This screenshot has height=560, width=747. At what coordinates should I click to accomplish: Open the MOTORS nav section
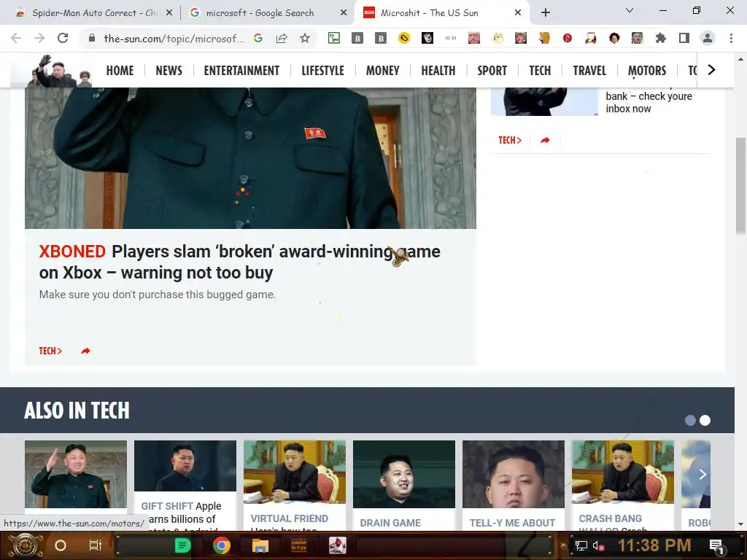[647, 71]
